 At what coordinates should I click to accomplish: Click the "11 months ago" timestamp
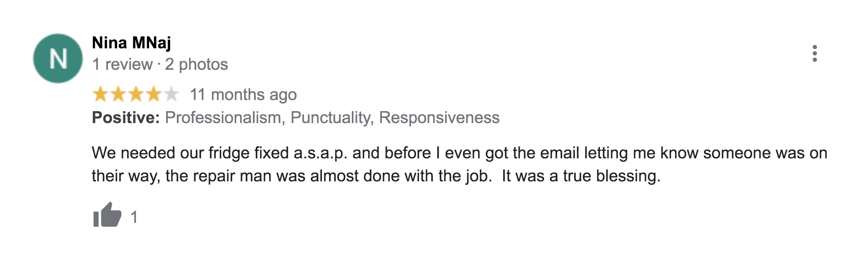point(243,94)
